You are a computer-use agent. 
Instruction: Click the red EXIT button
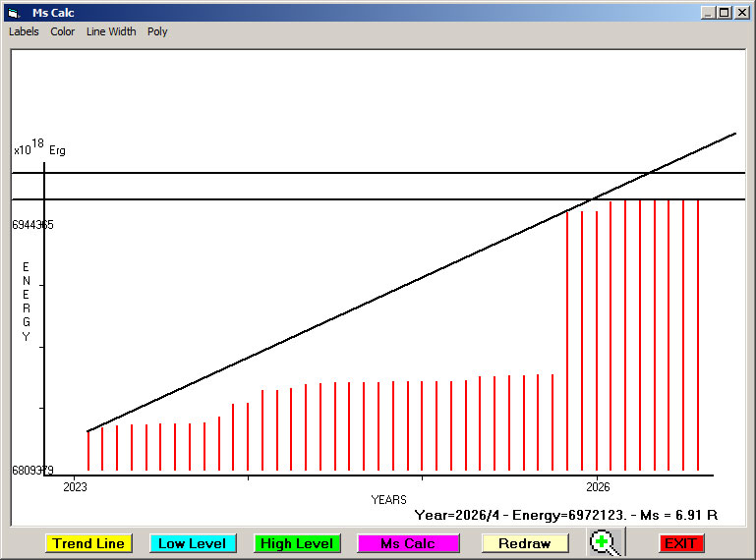click(x=679, y=543)
